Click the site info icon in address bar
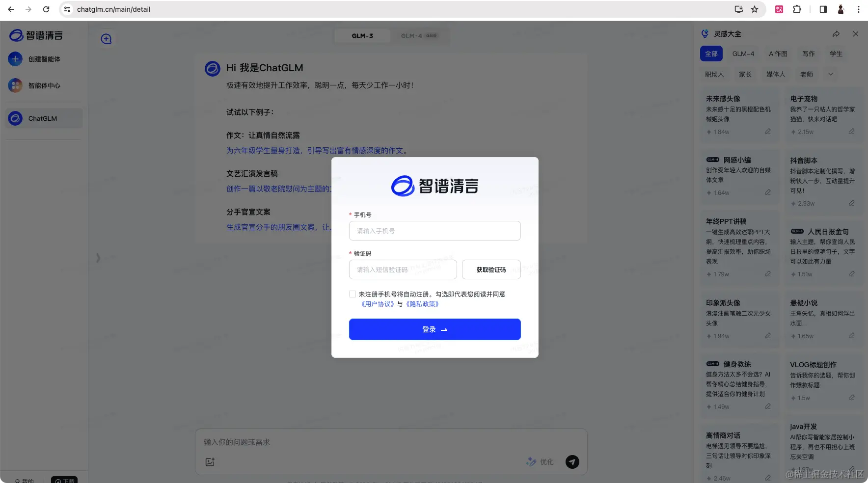Image resolution: width=868 pixels, height=483 pixels. tap(67, 9)
